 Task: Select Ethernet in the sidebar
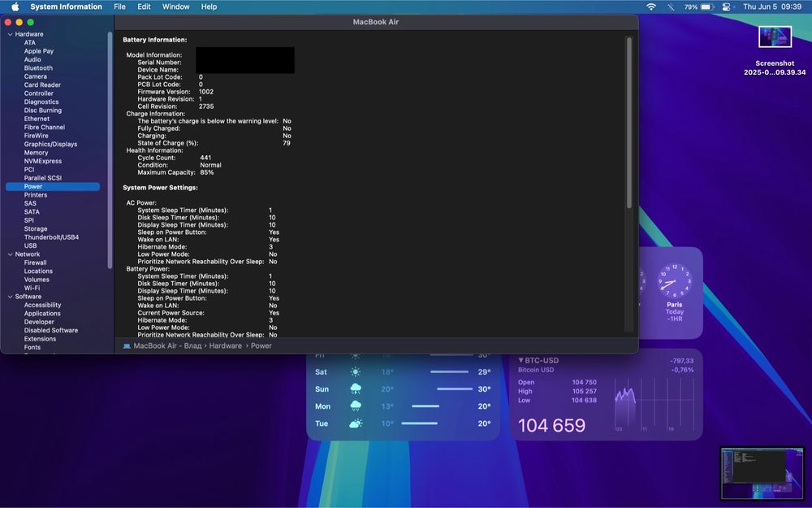[x=37, y=119]
